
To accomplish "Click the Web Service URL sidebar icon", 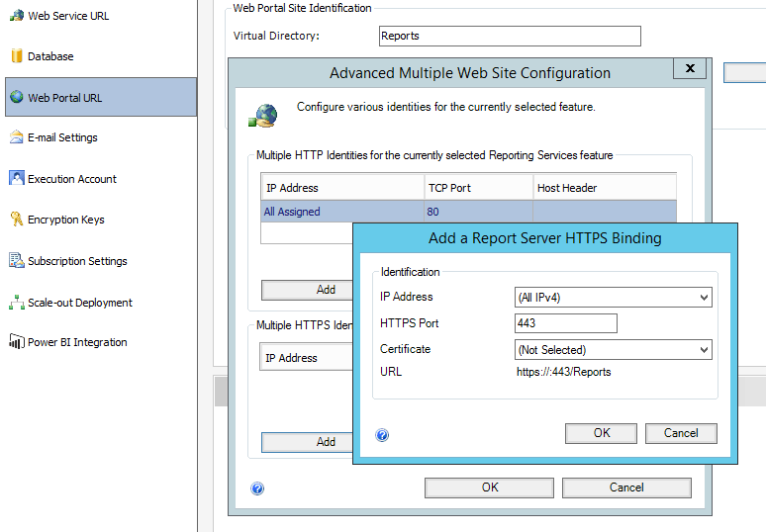I will pos(17,16).
